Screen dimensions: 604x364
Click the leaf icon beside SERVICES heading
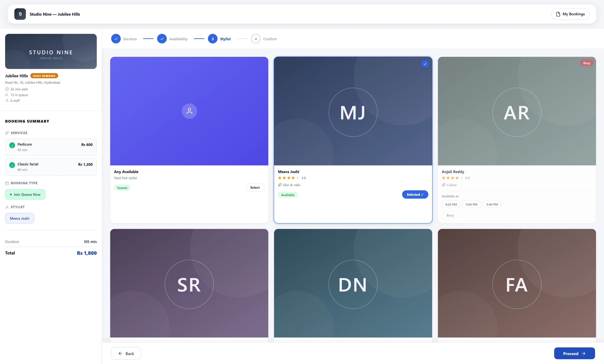tap(7, 133)
